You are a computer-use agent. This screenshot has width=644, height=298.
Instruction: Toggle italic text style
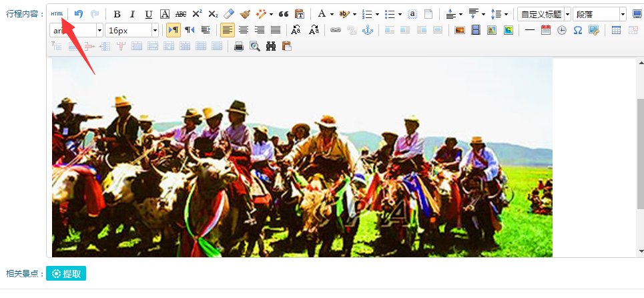132,14
